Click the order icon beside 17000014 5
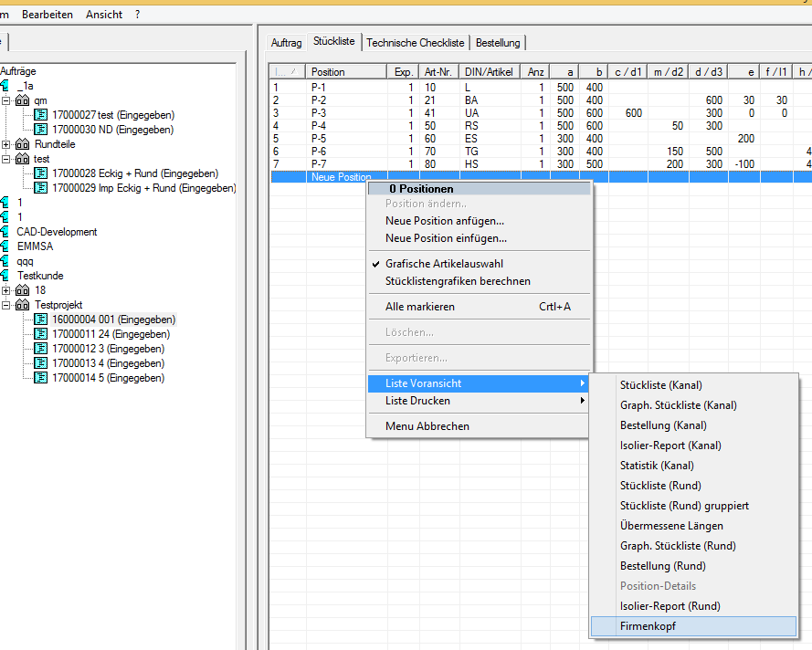812x650 pixels. point(40,378)
